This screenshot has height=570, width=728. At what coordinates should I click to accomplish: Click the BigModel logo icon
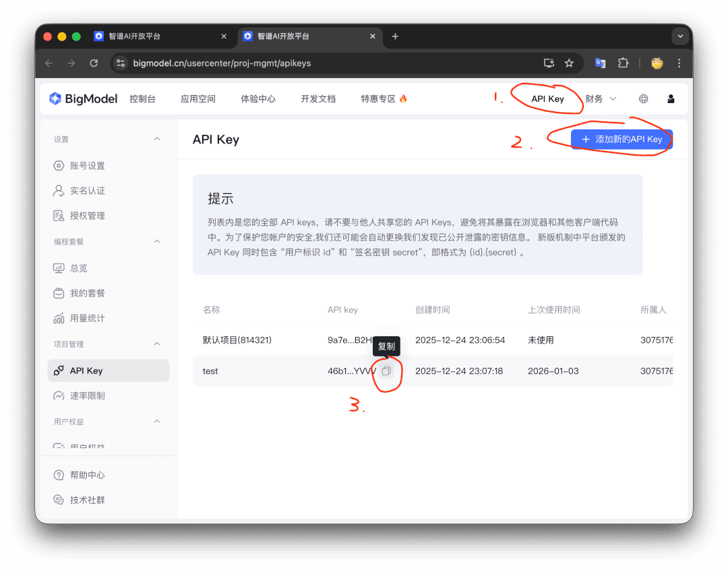(x=56, y=98)
